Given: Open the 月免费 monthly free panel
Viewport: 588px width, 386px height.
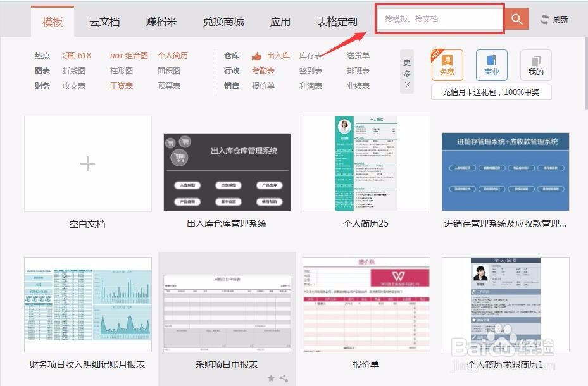Looking at the screenshot, I should [x=447, y=64].
